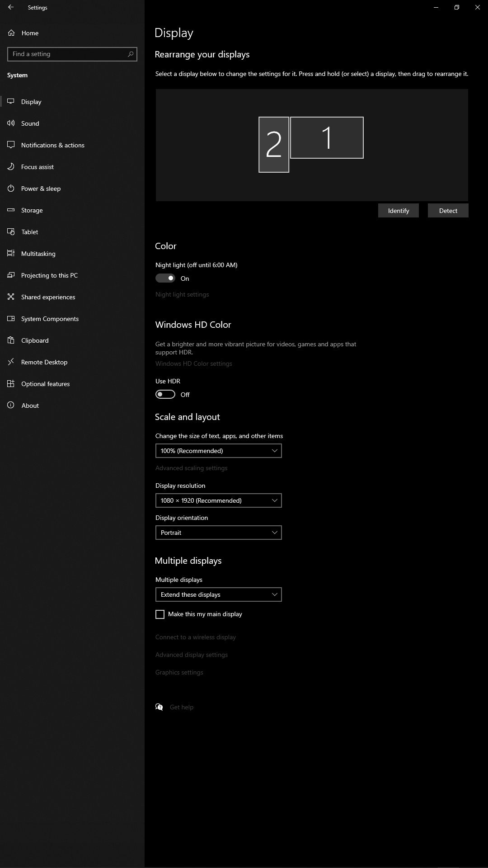Click the System Components icon
Image resolution: width=488 pixels, height=868 pixels.
pyautogui.click(x=11, y=318)
